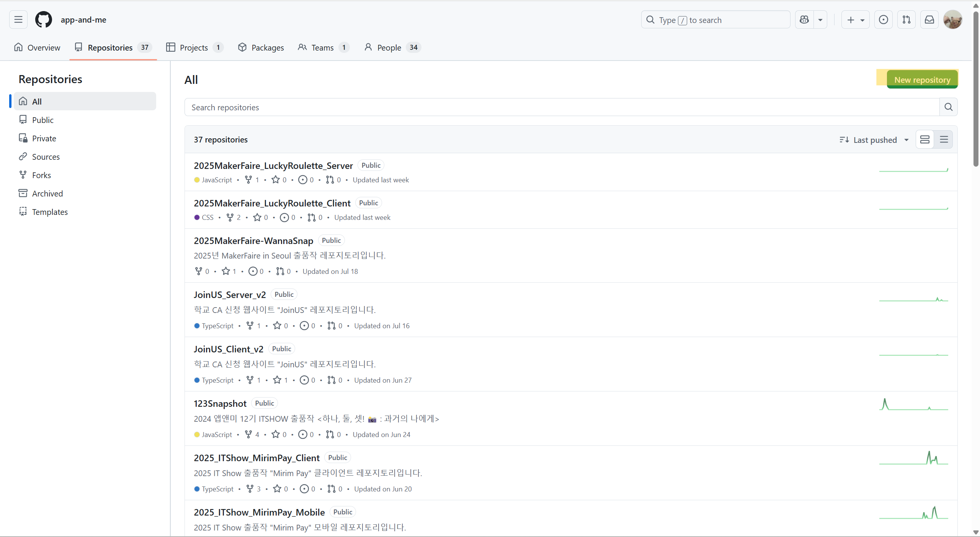Click the New repository button
This screenshot has height=537, width=980.
click(922, 80)
